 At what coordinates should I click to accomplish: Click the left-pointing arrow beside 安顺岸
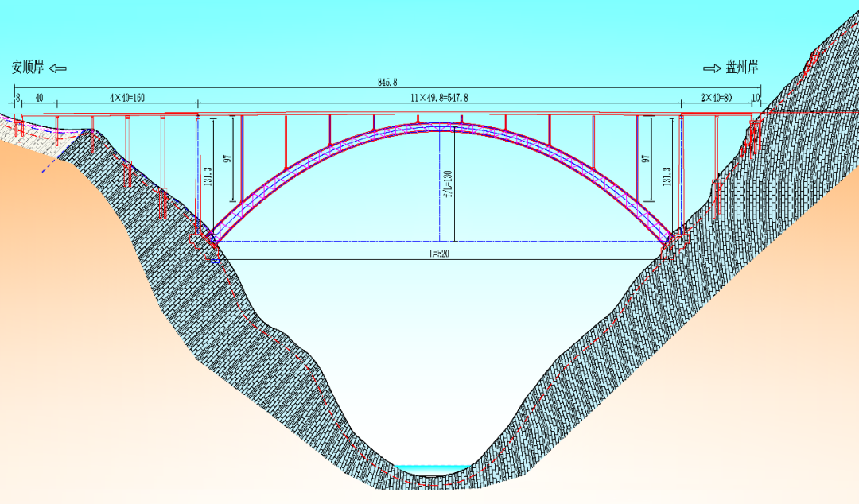58,68
